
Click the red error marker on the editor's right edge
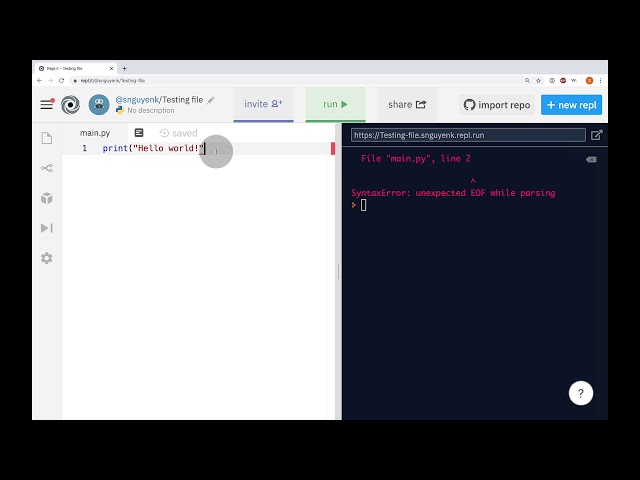[x=333, y=149]
